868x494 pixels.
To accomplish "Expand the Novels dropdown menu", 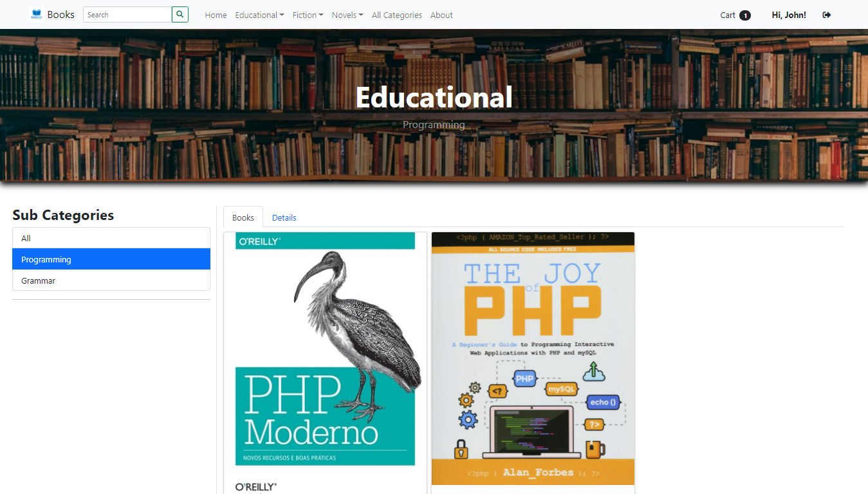I will (347, 15).
